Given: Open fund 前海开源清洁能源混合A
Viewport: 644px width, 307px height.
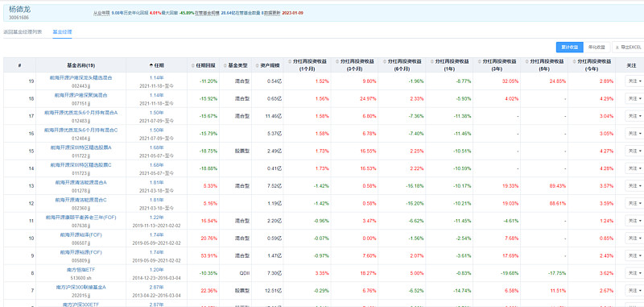Looking at the screenshot, I should click(x=81, y=182).
